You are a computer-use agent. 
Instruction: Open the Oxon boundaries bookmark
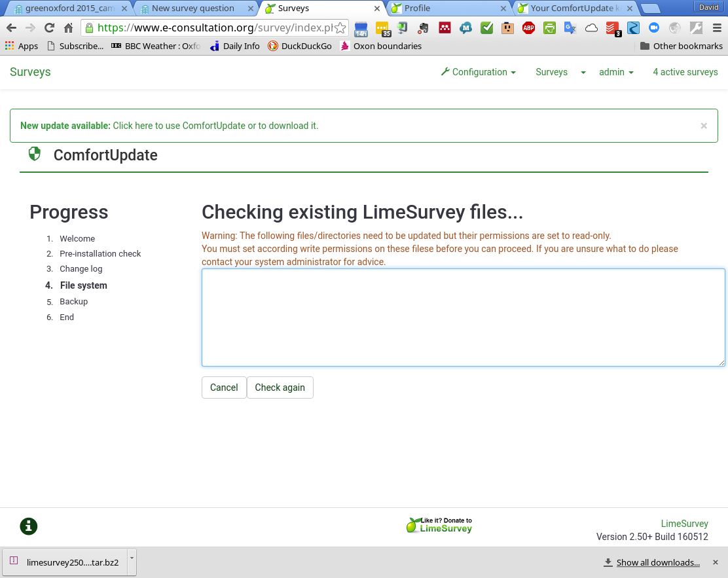point(381,46)
